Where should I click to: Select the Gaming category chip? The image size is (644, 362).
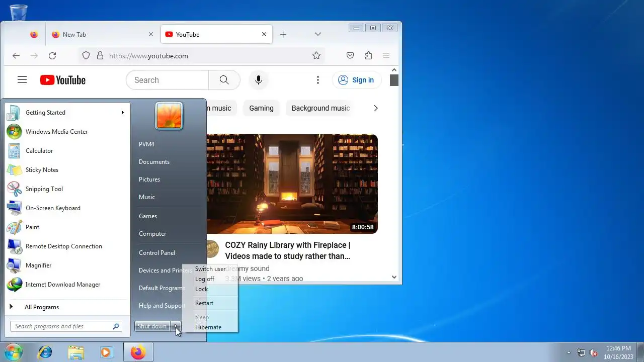pyautogui.click(x=262, y=108)
